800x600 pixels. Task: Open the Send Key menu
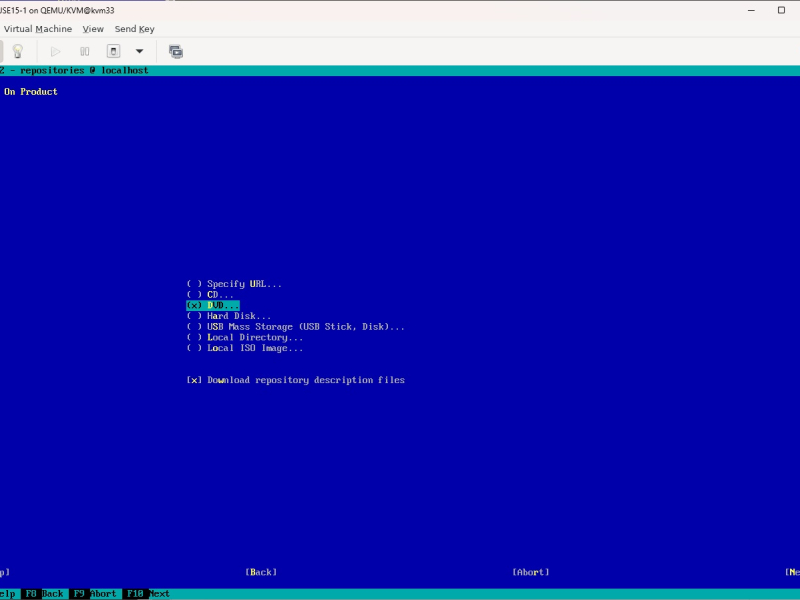click(134, 29)
